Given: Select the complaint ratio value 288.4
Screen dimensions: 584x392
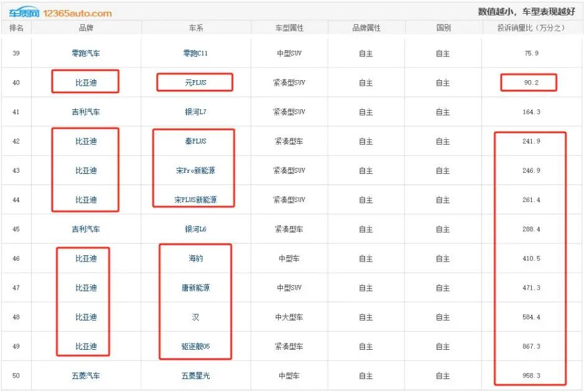Looking at the screenshot, I should click(532, 229).
